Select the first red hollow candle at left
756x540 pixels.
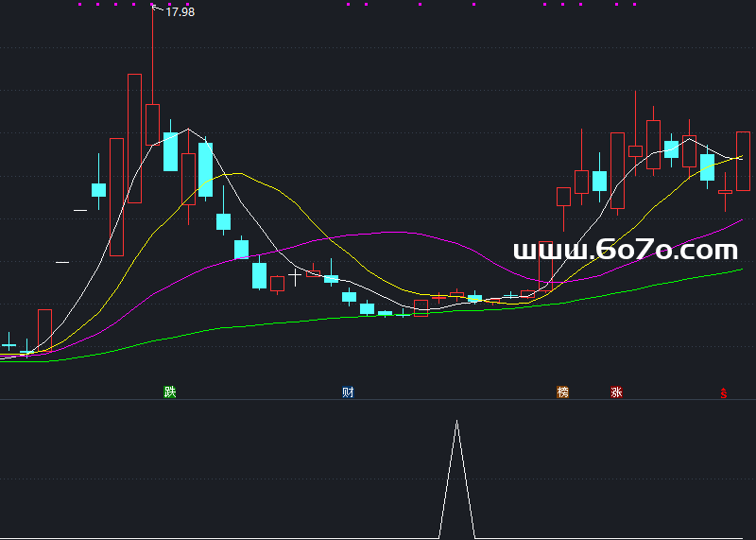(44, 330)
